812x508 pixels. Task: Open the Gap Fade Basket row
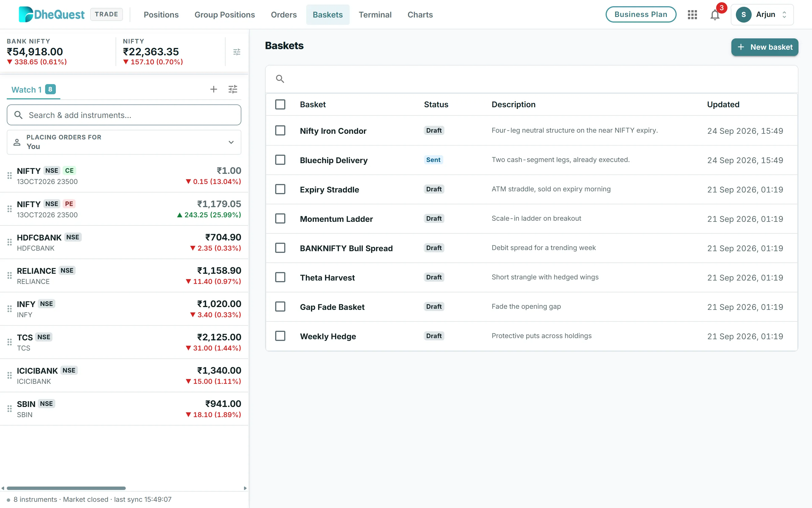coord(531,307)
